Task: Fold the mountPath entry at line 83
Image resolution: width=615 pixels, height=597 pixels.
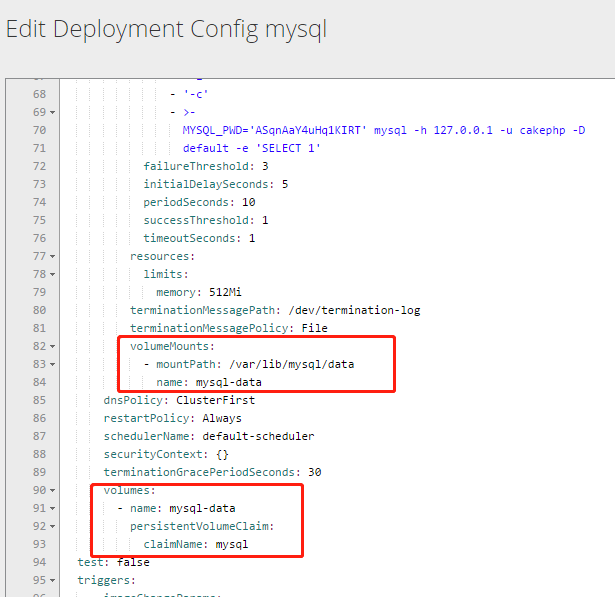Action: (x=52, y=364)
